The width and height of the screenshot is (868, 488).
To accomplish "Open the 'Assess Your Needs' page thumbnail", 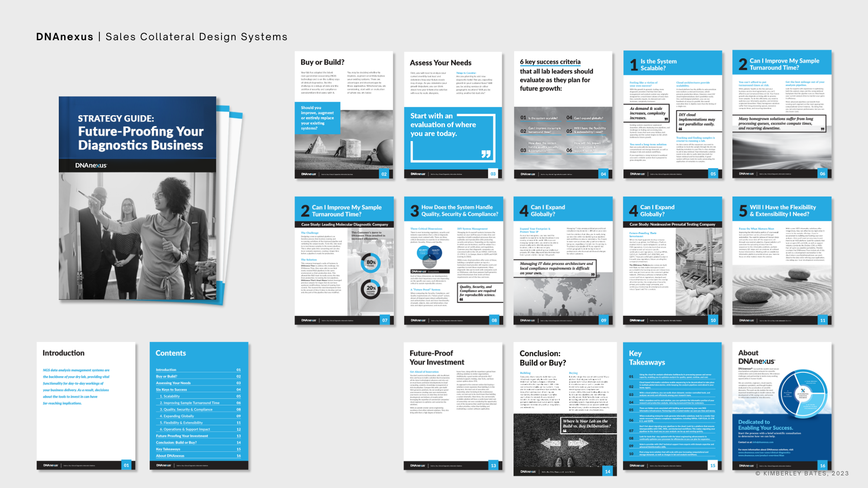I will click(x=453, y=115).
